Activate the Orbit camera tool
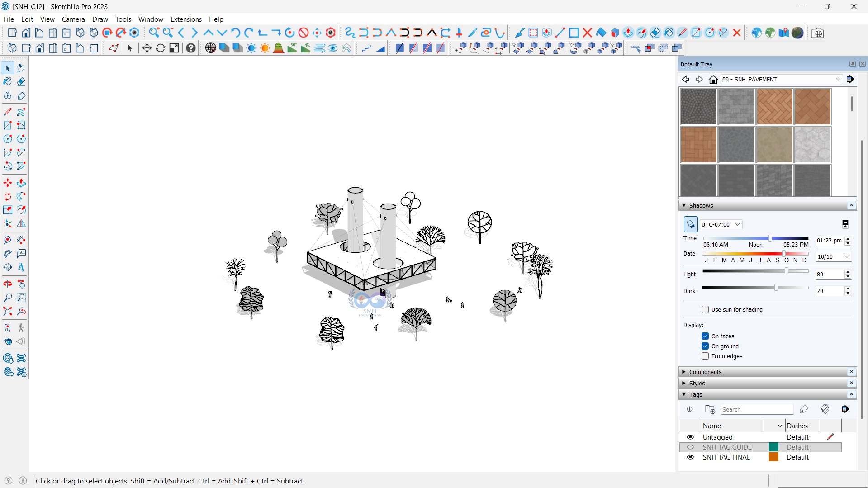The width and height of the screenshot is (868, 488). [8, 284]
